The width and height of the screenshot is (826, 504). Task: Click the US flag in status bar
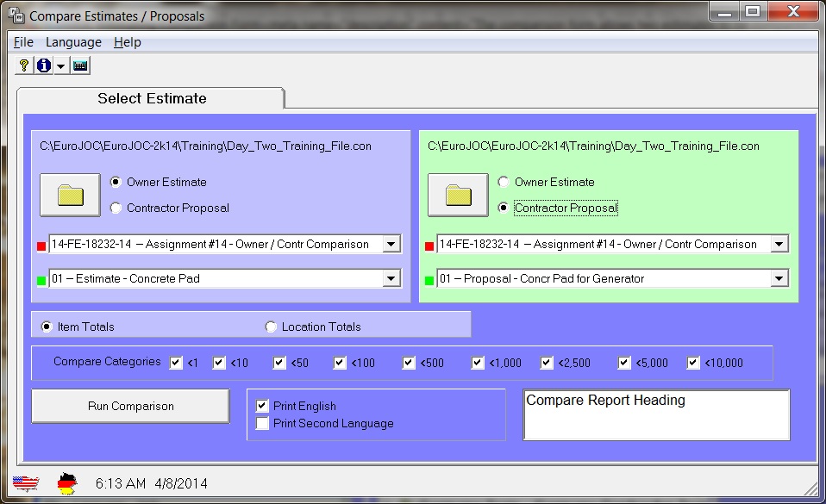tap(27, 483)
